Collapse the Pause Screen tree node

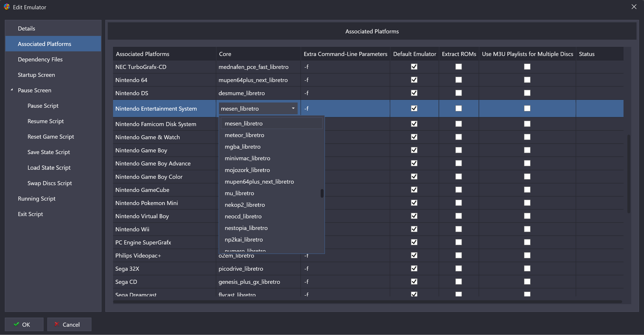[12, 89]
